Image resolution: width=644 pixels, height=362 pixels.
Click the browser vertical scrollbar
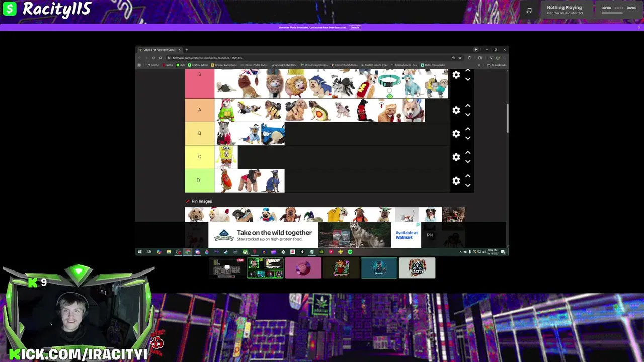(507, 118)
